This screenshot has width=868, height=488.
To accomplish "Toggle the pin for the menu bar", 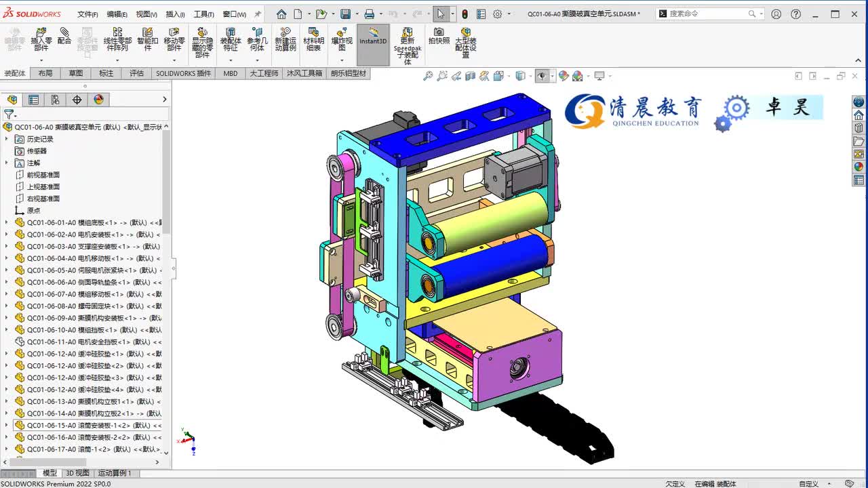I will 258,14.
